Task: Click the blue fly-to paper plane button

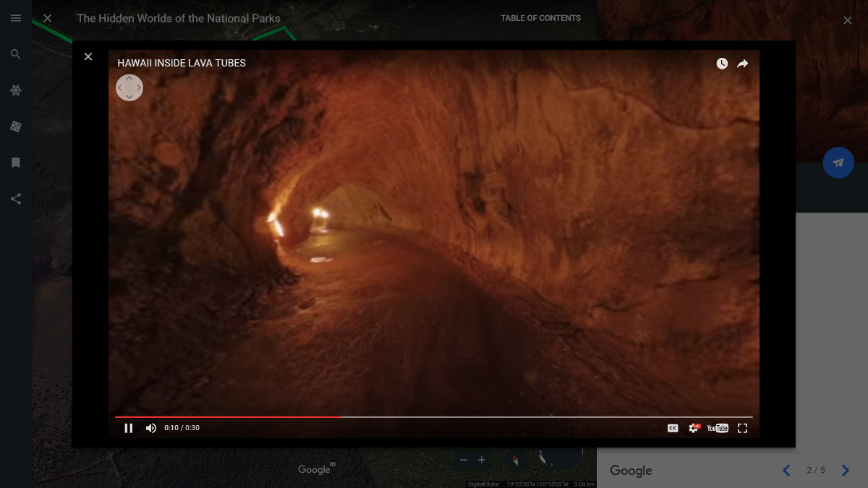Action: 838,163
